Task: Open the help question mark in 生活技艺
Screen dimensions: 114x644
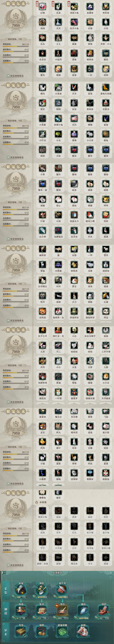Action: click(110, 578)
